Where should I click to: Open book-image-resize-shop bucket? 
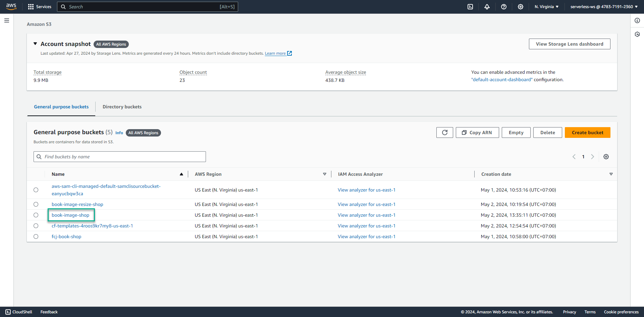(77, 204)
